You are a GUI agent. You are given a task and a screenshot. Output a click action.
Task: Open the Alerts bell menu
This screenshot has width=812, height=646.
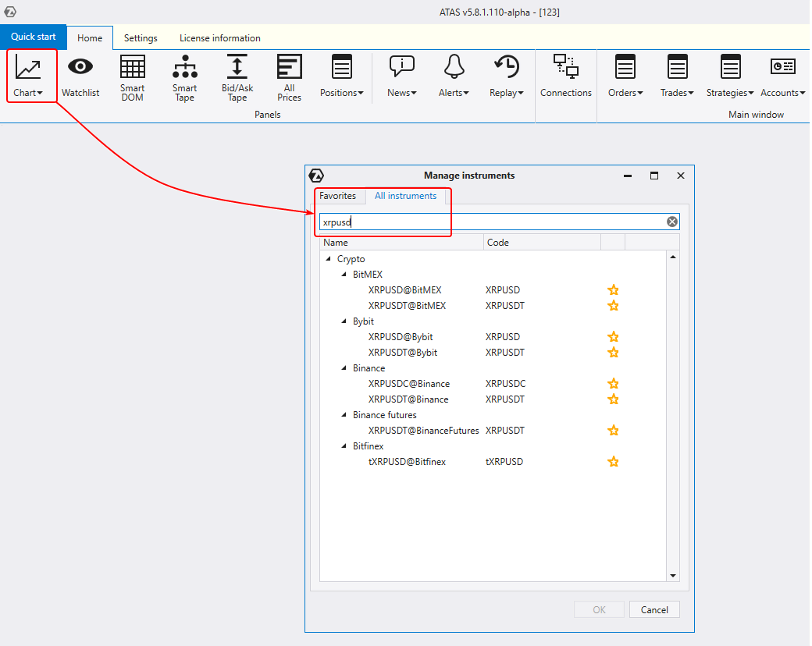pyautogui.click(x=454, y=76)
